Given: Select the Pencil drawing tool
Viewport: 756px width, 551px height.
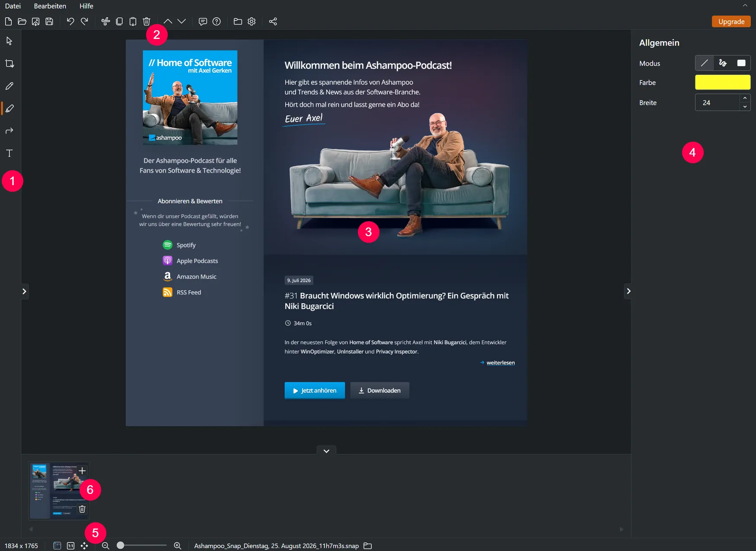Looking at the screenshot, I should tap(10, 86).
